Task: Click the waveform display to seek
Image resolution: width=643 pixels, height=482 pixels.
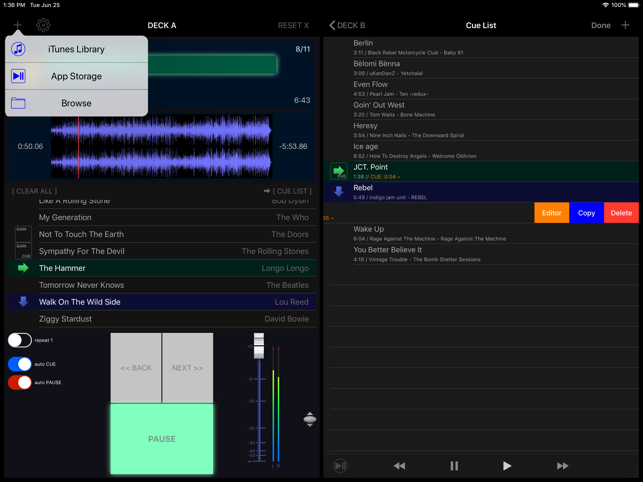Action: click(162, 146)
